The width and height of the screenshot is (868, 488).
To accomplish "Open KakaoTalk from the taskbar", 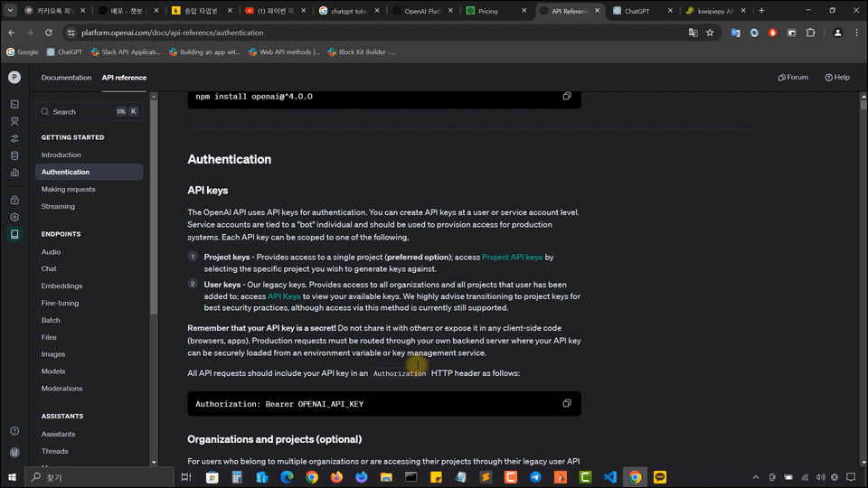I will (x=660, y=477).
